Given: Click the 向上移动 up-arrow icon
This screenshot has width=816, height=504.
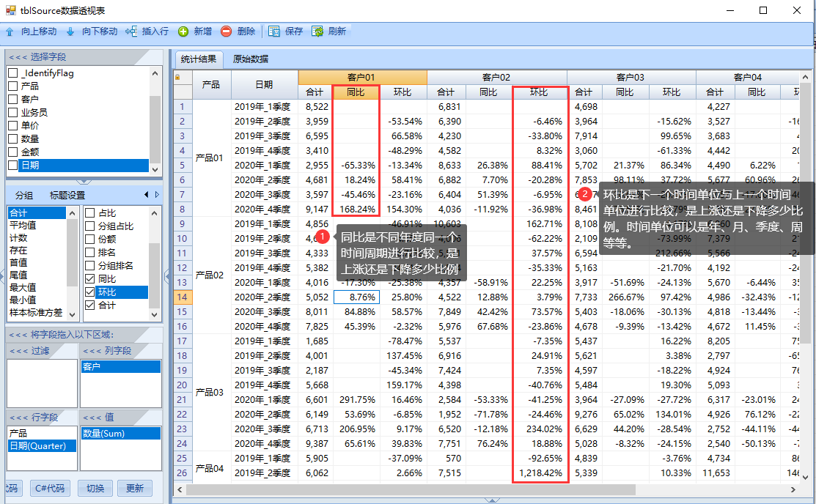Looking at the screenshot, I should [10, 31].
